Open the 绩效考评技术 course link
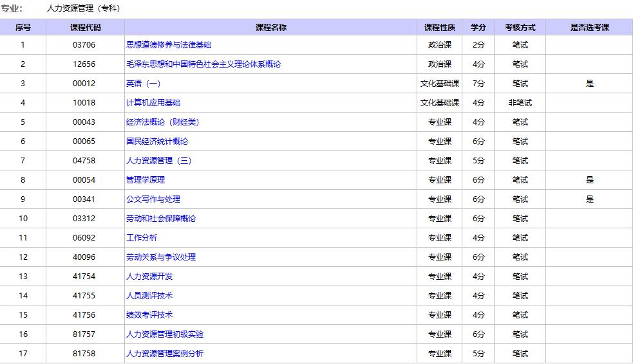The image size is (633, 364). pyautogui.click(x=149, y=315)
